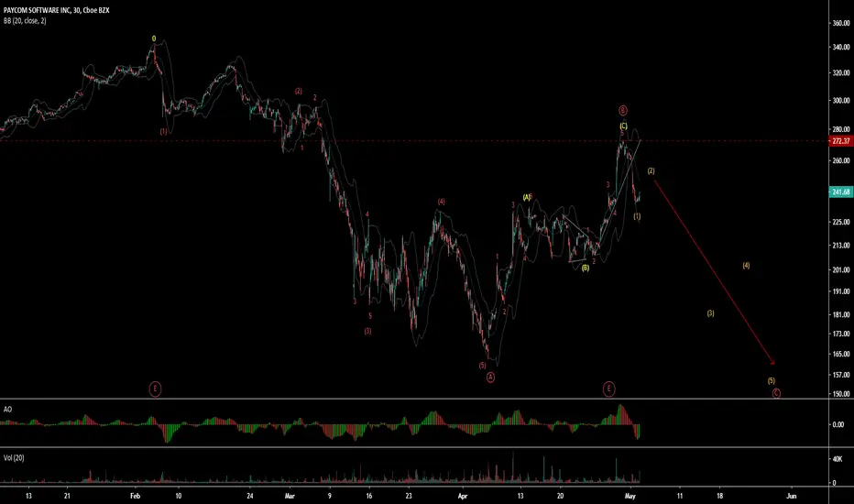Image resolution: width=854 pixels, height=504 pixels.
Task: Click the divider above the AO pane
Action: (414, 400)
